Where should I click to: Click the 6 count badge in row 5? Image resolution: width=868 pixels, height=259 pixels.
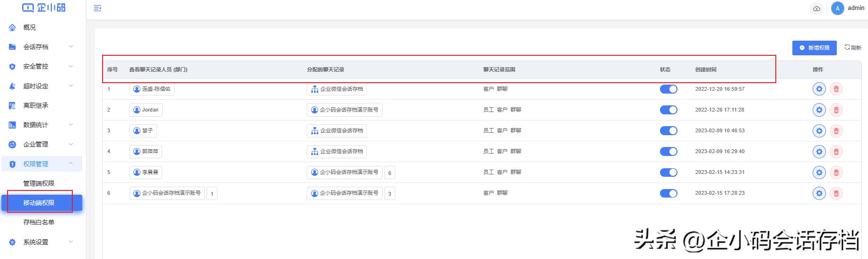click(x=390, y=173)
